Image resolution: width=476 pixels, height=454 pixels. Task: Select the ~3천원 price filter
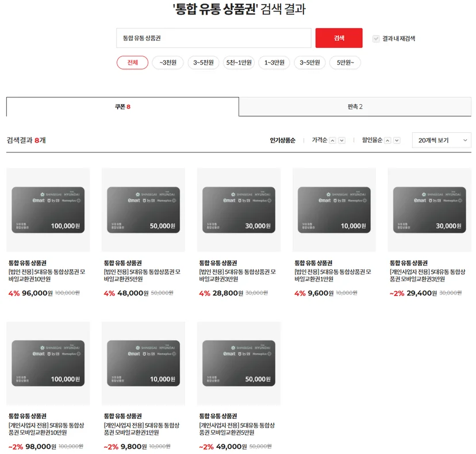click(x=168, y=63)
